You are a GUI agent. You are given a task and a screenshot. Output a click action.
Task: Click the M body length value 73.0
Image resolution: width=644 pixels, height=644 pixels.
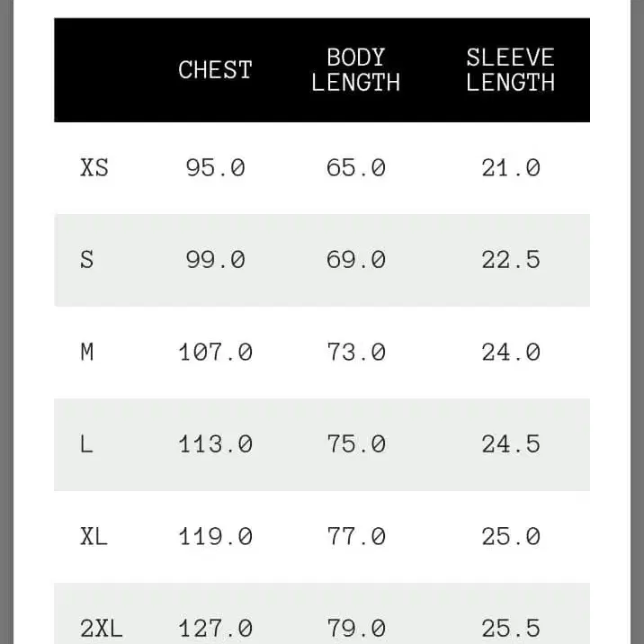(355, 353)
